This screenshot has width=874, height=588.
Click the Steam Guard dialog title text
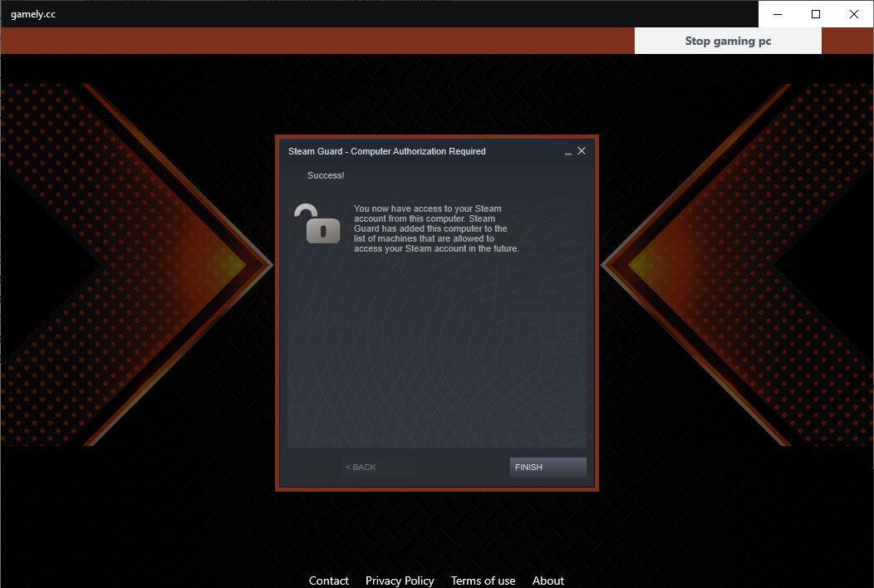(387, 151)
